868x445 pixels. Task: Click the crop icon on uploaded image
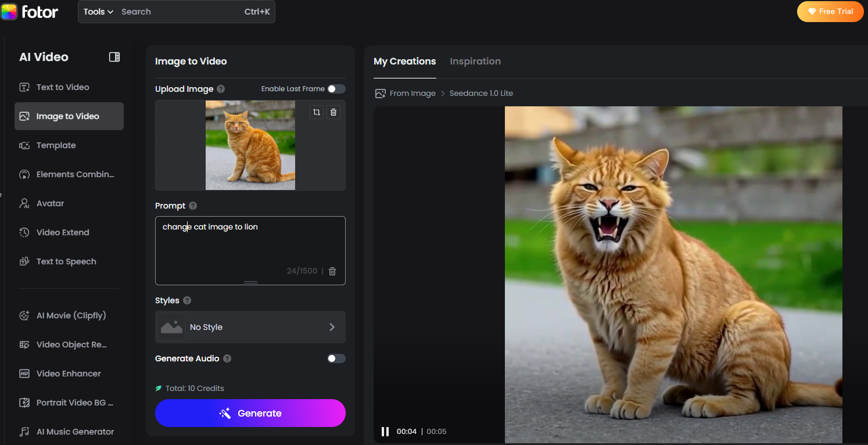(x=317, y=112)
